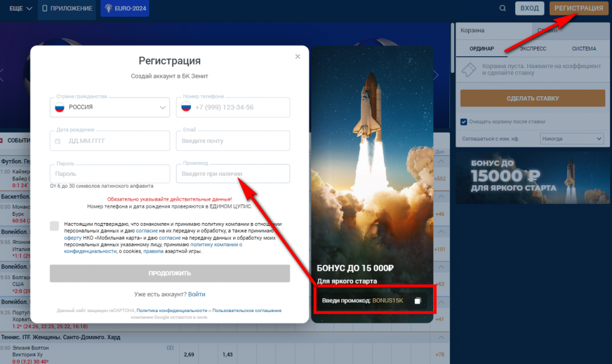The height and width of the screenshot is (364, 612).
Task: Switch to the ОРДИНАР bet tab
Action: (482, 49)
